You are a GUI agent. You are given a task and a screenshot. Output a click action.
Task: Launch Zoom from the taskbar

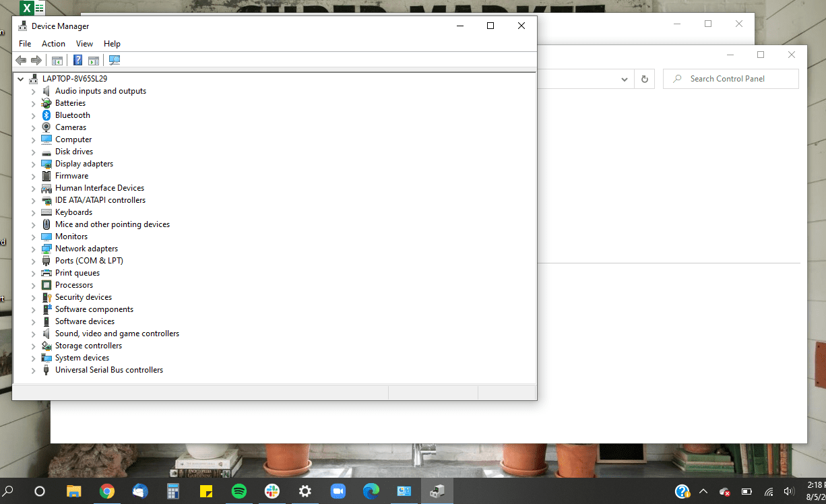338,491
